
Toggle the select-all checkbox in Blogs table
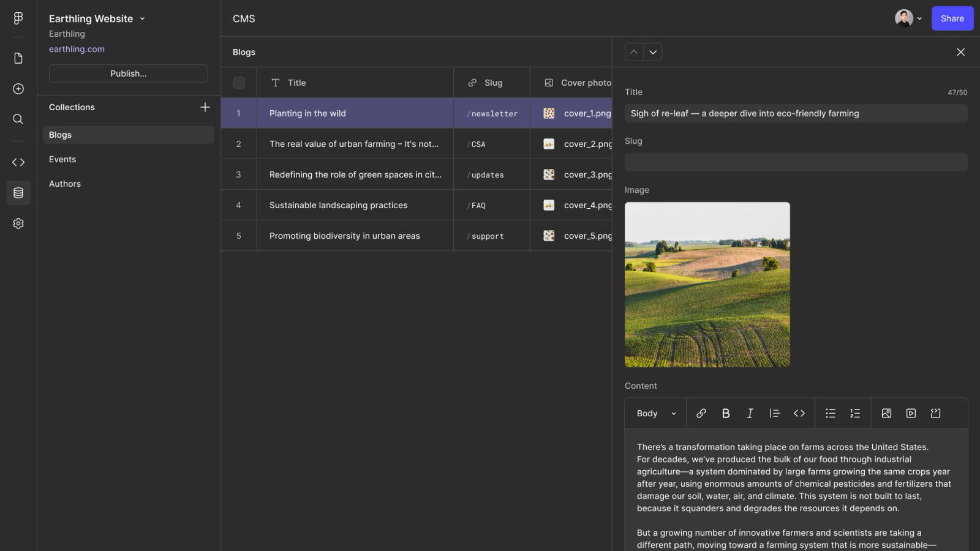pos(239,83)
